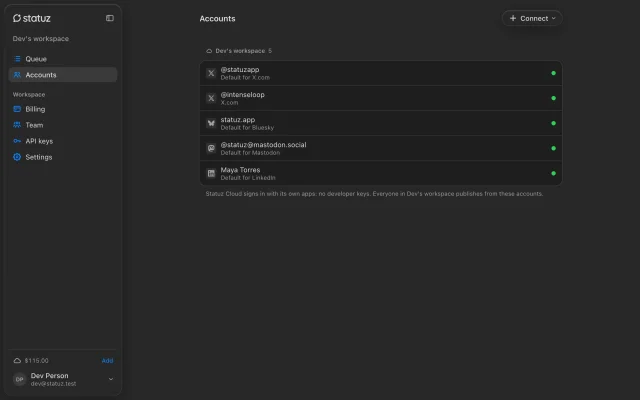Open workspace Settings label
Viewport: 640px width, 400px height.
[39, 157]
